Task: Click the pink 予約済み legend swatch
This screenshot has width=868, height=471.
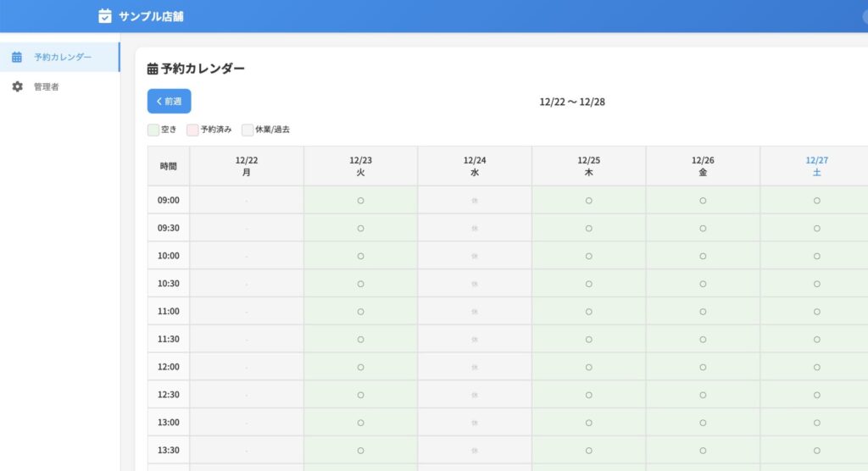Action: tap(192, 130)
